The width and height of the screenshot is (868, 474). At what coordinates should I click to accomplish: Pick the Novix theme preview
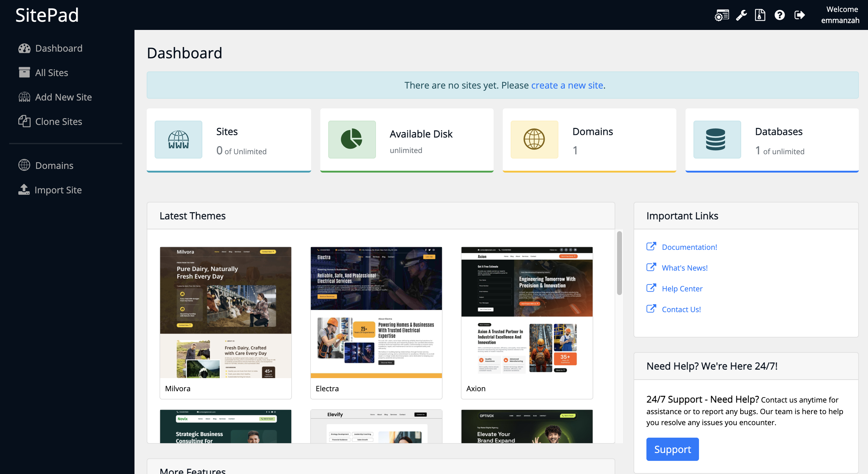tap(226, 427)
